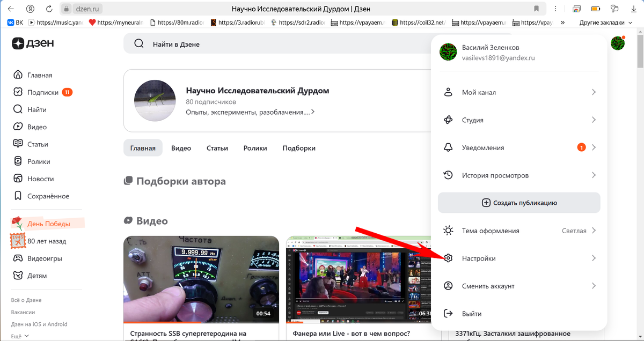Show more bookmarks with the double chevron

[x=562, y=23]
